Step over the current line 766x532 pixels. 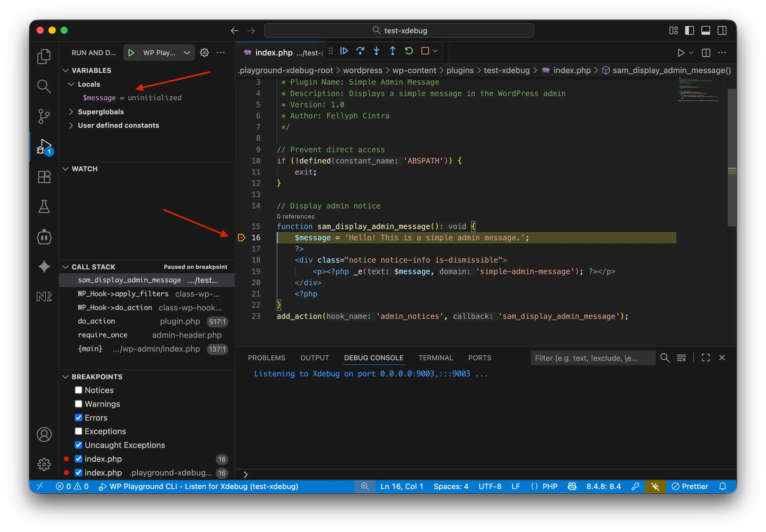tap(360, 51)
